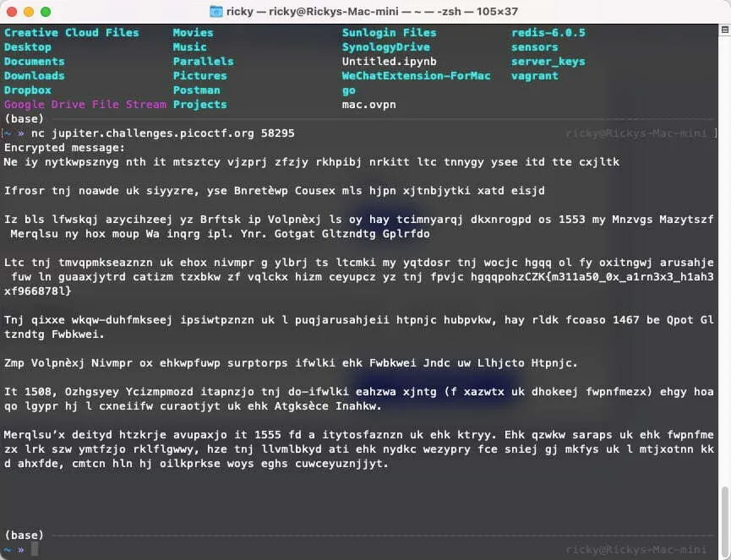Viewport: 731px width, 560px height.
Task: Place cursor at the bottom command prompt
Action: coord(35,550)
